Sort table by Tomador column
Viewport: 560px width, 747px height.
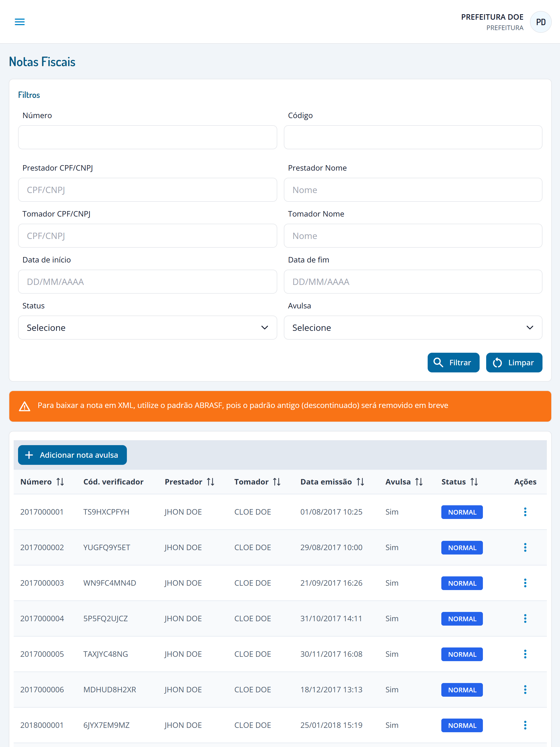(x=277, y=482)
